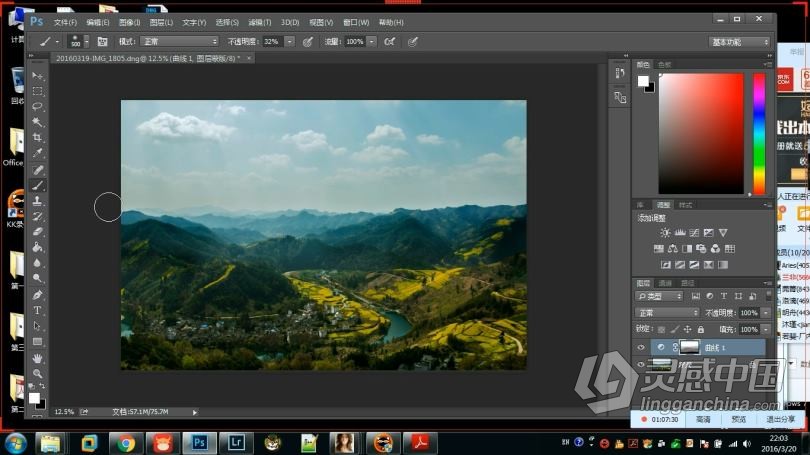Select the Hand tool

click(x=38, y=358)
